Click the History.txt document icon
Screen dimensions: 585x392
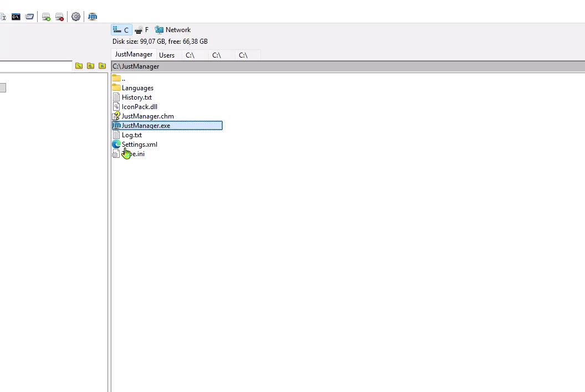coord(116,97)
